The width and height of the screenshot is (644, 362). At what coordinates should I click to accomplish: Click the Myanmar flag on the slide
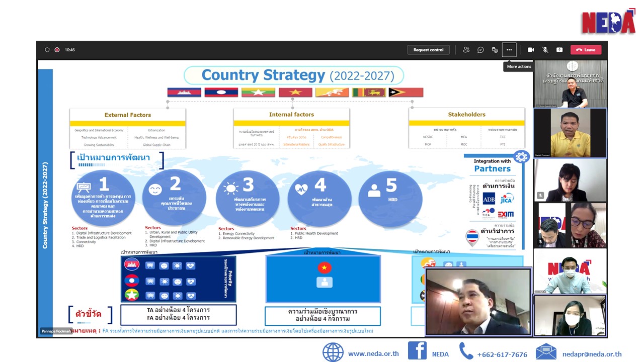[258, 93]
